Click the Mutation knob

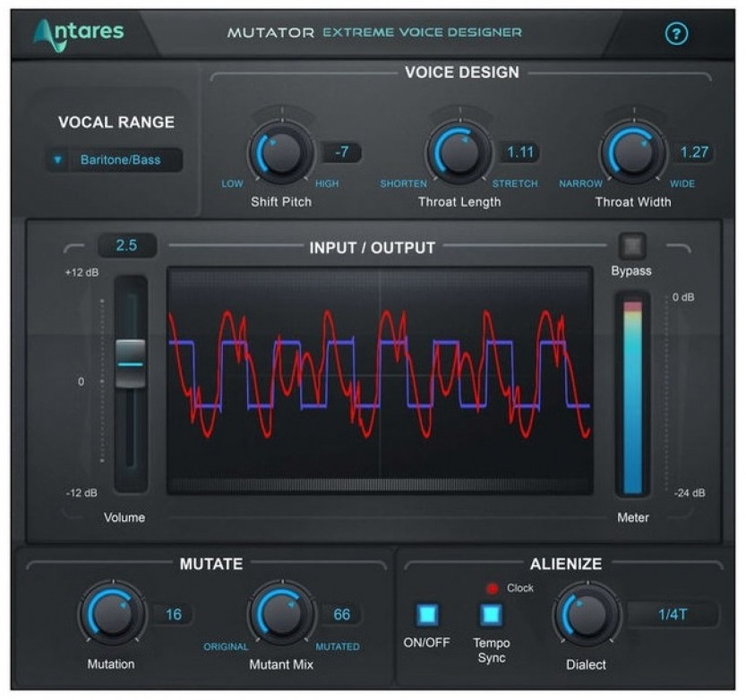coord(112,614)
